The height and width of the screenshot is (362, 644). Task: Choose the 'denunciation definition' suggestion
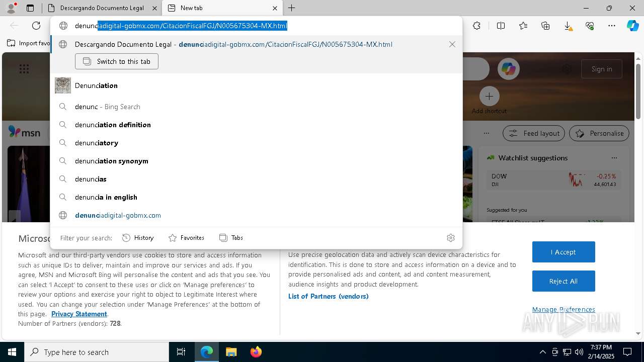256,125
